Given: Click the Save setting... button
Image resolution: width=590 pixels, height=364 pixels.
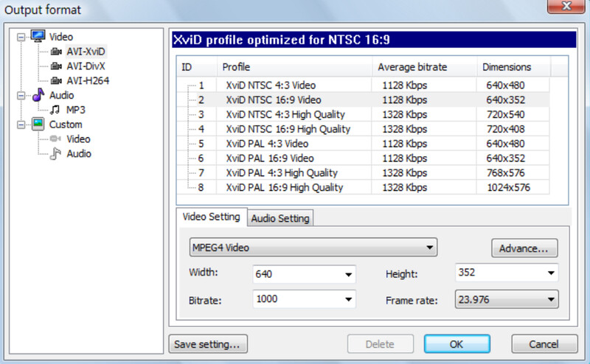Looking at the screenshot, I should (208, 344).
